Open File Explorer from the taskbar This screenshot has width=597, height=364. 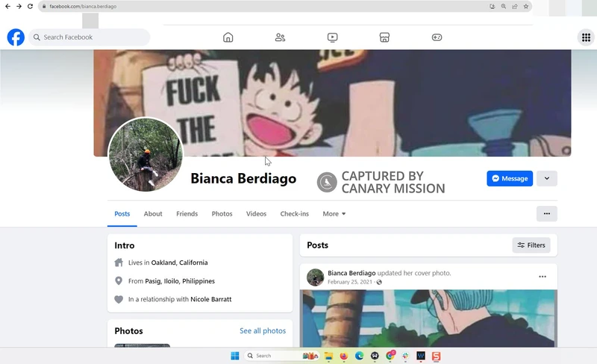(328, 356)
